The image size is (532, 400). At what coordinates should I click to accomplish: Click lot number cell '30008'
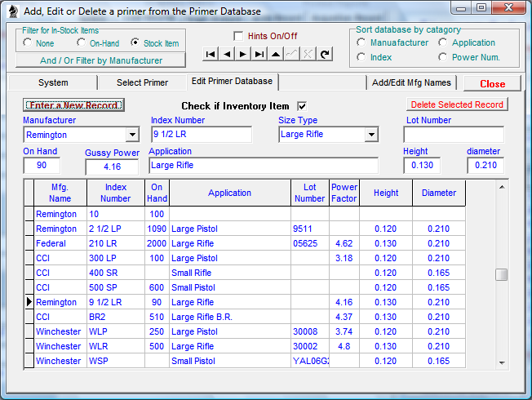310,331
